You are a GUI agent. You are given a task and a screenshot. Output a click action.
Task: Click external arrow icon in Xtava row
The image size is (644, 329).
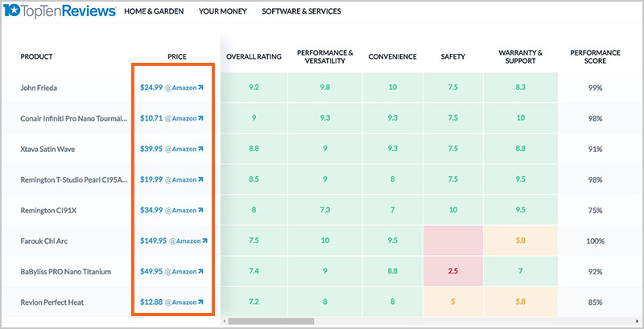tap(200, 149)
